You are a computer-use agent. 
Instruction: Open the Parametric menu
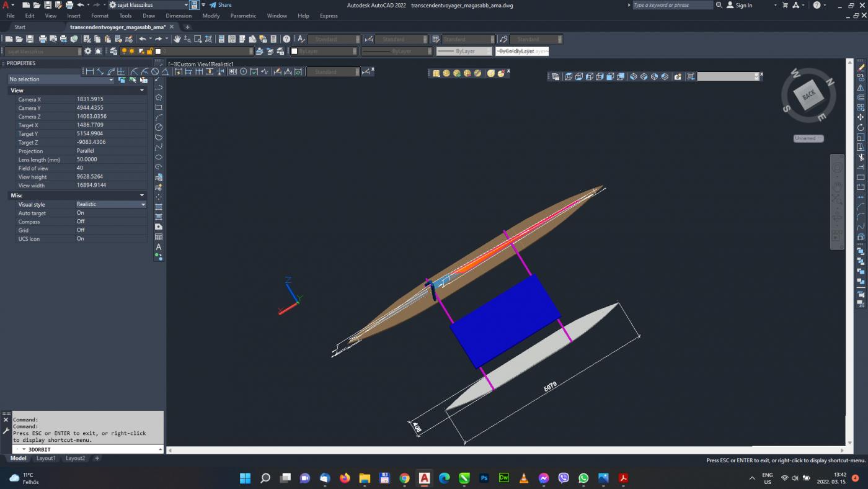pyautogui.click(x=243, y=16)
